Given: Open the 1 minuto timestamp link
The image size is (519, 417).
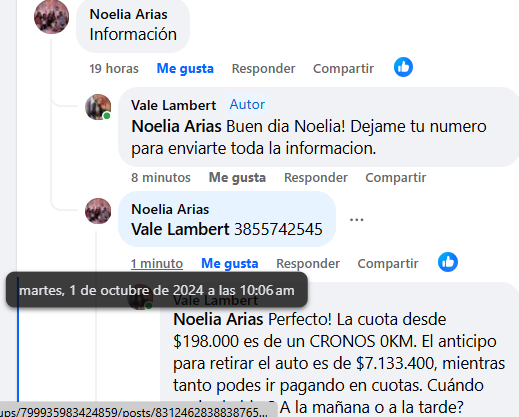Looking at the screenshot, I should click(157, 263).
